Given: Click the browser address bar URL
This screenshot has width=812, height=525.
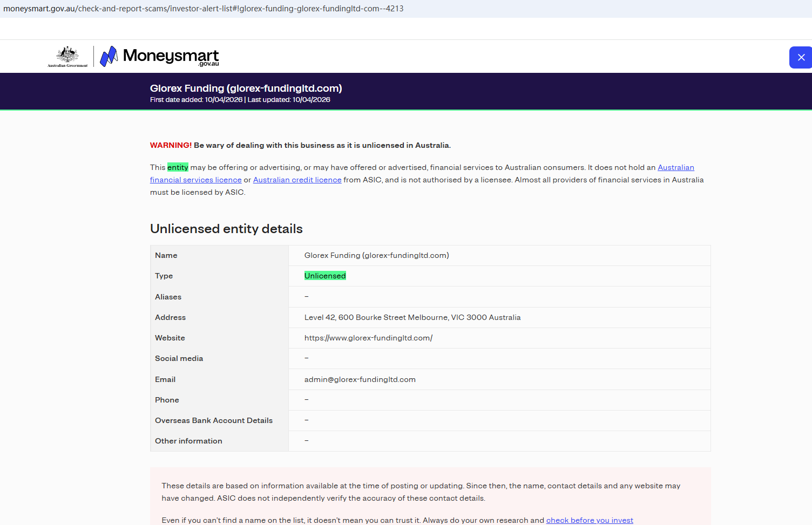Looking at the screenshot, I should click(204, 9).
